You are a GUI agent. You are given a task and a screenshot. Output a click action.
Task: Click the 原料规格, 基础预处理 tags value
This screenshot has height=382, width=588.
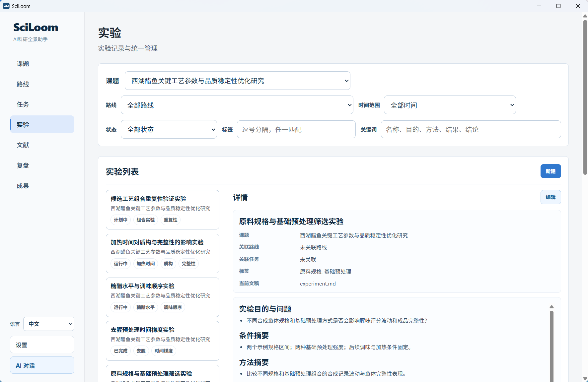326,272
